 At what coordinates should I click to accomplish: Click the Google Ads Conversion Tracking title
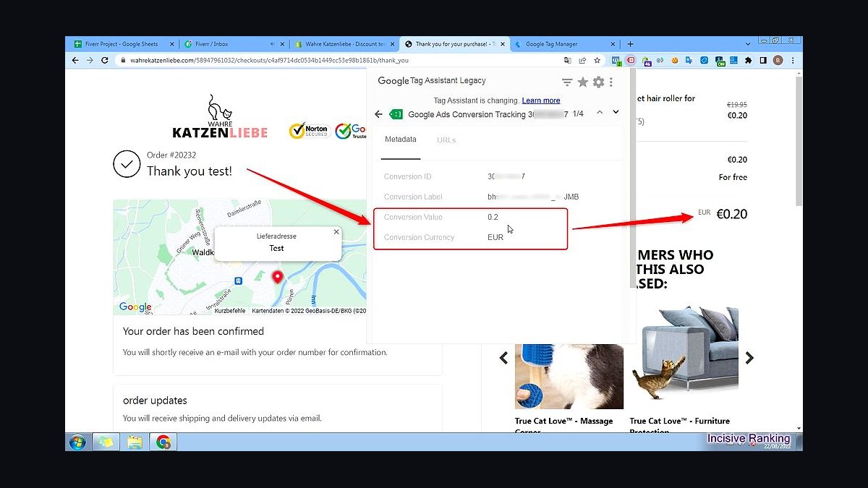tap(488, 114)
